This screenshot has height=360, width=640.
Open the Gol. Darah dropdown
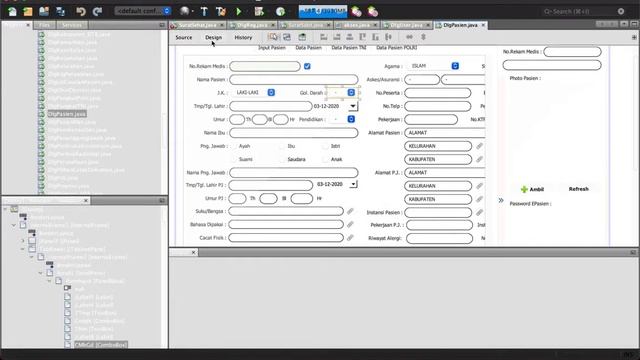(x=342, y=93)
